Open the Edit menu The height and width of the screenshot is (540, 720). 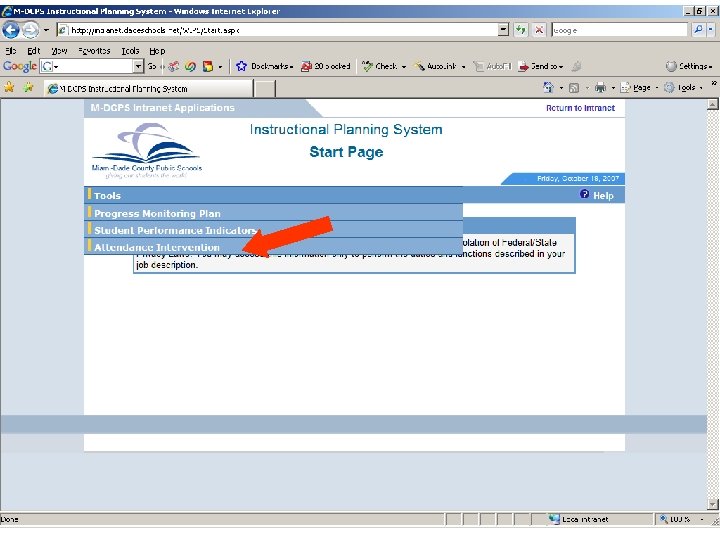click(34, 51)
